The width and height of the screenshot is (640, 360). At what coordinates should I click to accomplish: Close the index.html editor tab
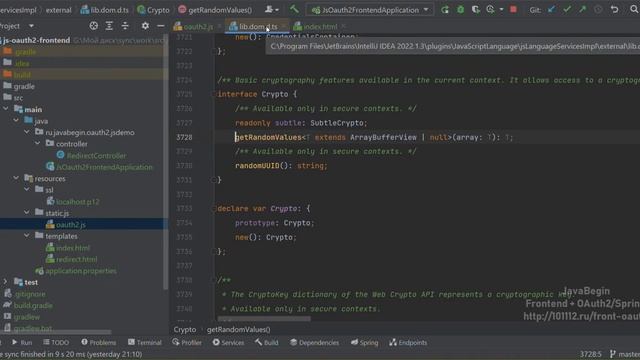point(343,27)
